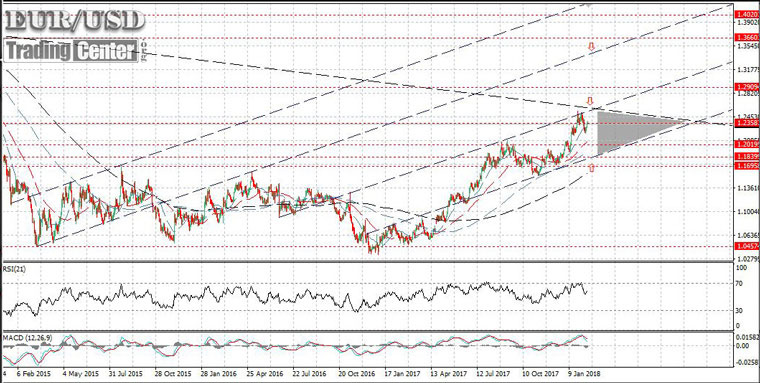
Task: Click the 6 Feb 2015 date label
Action: coord(33,375)
